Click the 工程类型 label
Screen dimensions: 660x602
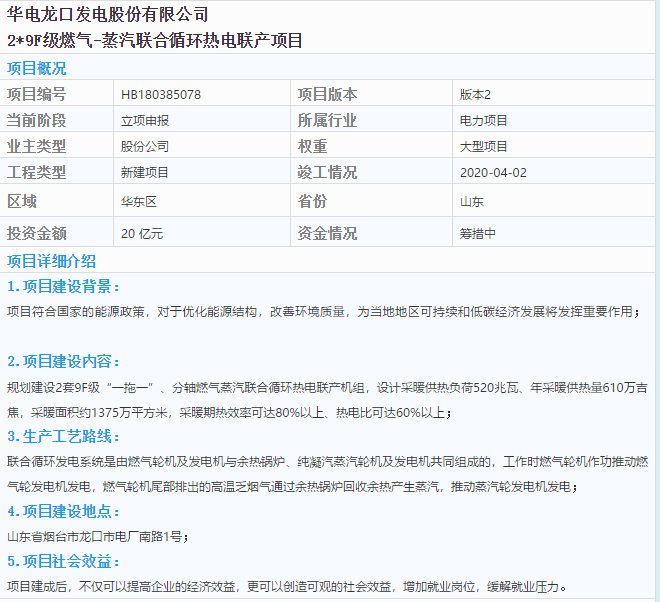click(x=37, y=172)
